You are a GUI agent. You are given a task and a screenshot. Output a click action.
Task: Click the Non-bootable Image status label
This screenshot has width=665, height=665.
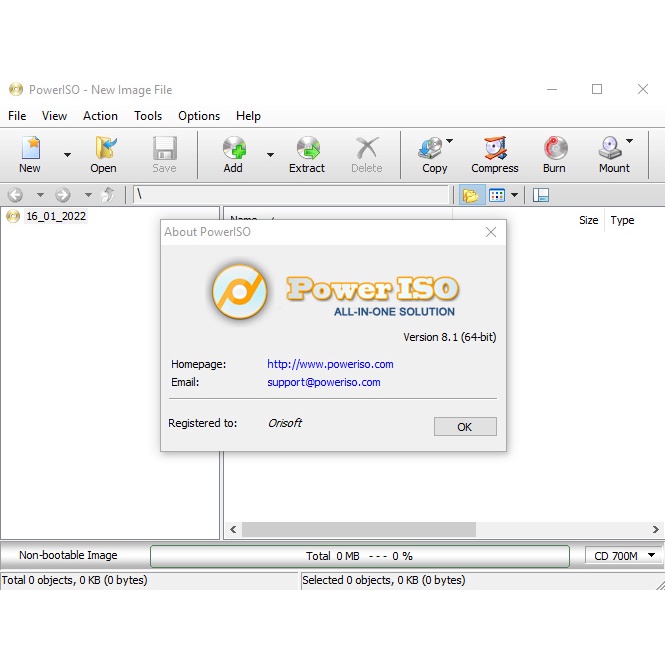coord(68,555)
